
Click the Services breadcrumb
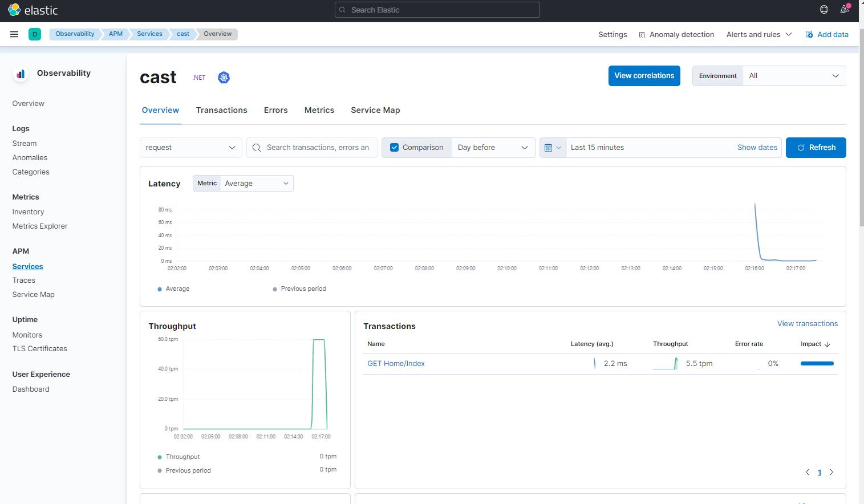pyautogui.click(x=149, y=34)
